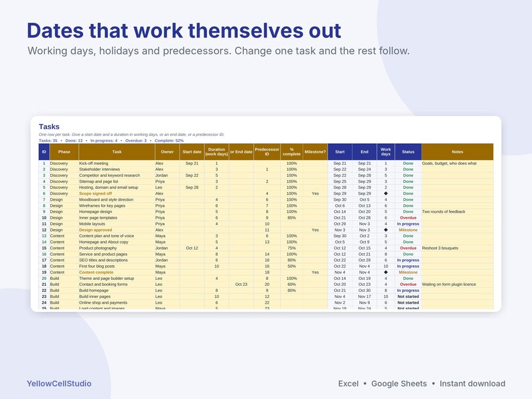Click the 75% complete value
The width and height of the screenshot is (532, 399).
click(x=291, y=248)
